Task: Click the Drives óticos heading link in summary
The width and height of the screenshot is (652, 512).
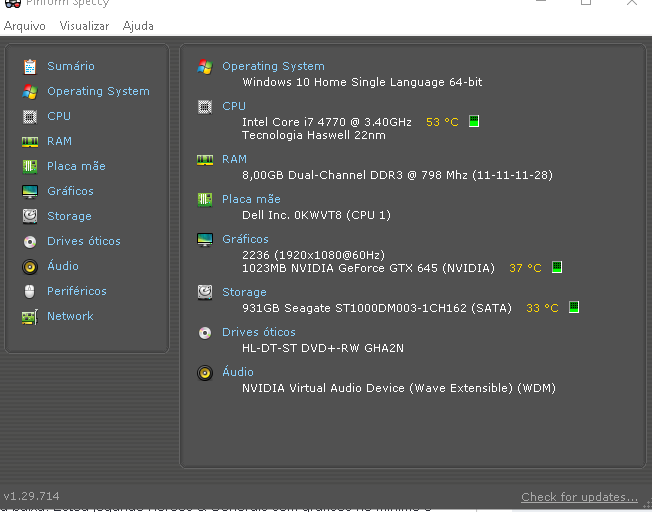Action: coord(259,332)
